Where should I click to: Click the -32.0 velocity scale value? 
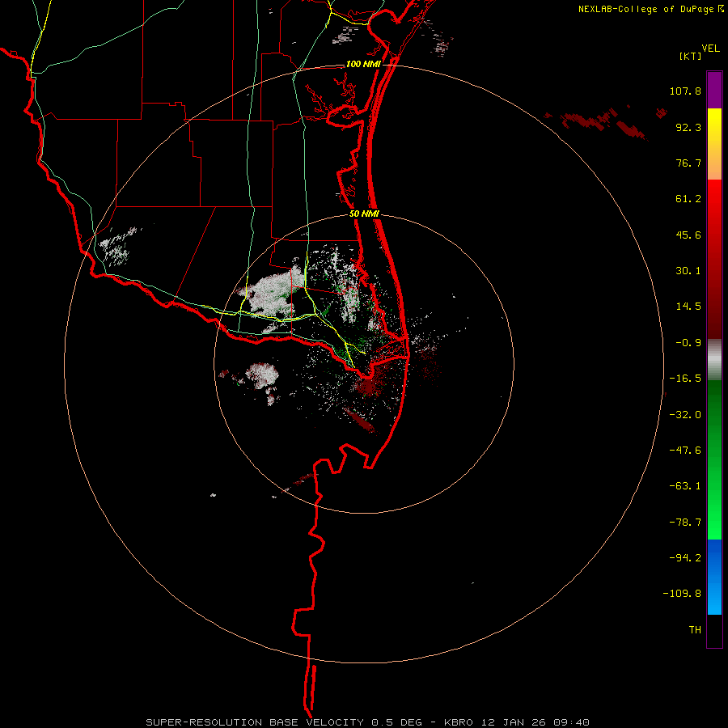pyautogui.click(x=685, y=415)
